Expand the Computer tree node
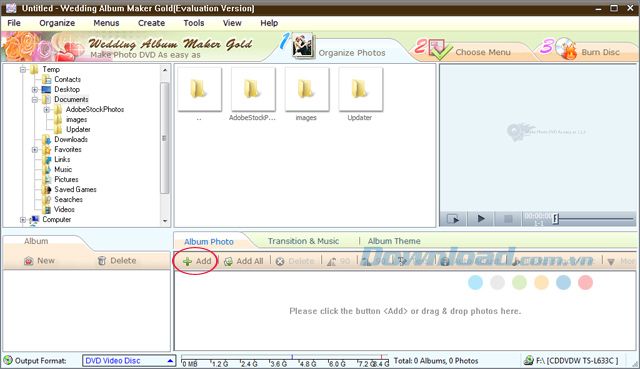The image size is (640, 369). [x=23, y=220]
